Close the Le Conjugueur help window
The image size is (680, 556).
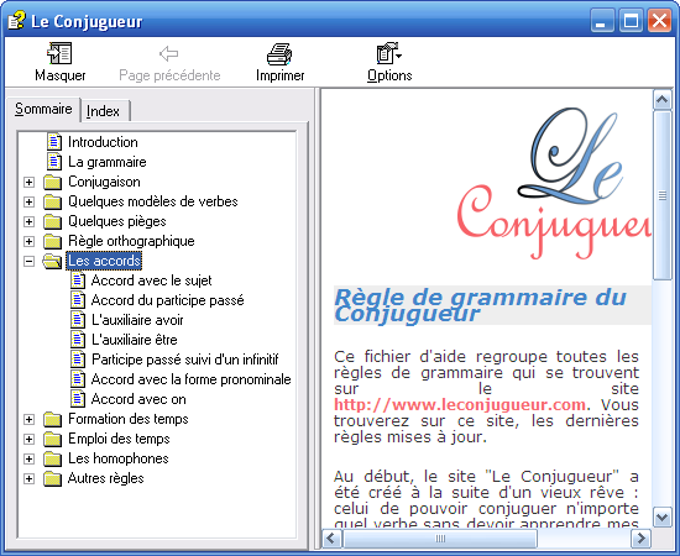pos(659,21)
